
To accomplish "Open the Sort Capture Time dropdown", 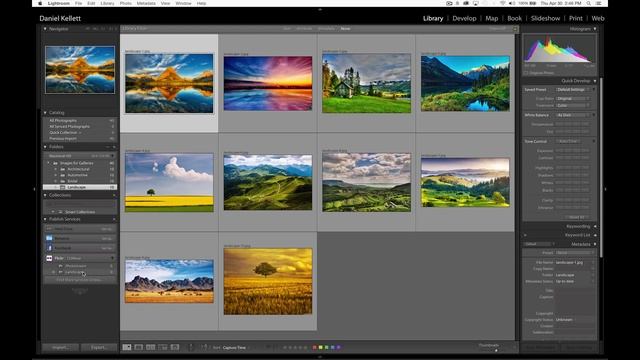I will (x=235, y=347).
